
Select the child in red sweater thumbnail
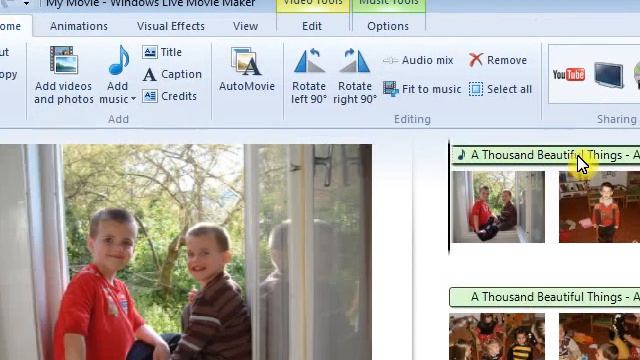pyautogui.click(x=599, y=207)
